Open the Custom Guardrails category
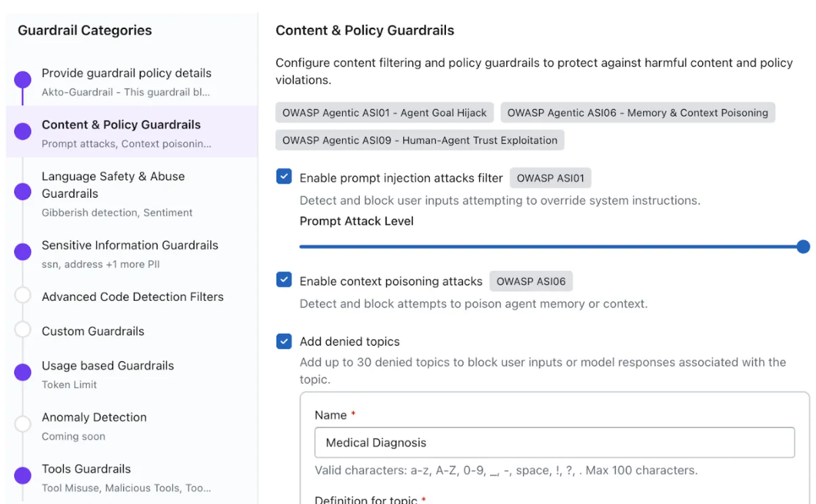Image resolution: width=816 pixels, height=504 pixels. 93,331
